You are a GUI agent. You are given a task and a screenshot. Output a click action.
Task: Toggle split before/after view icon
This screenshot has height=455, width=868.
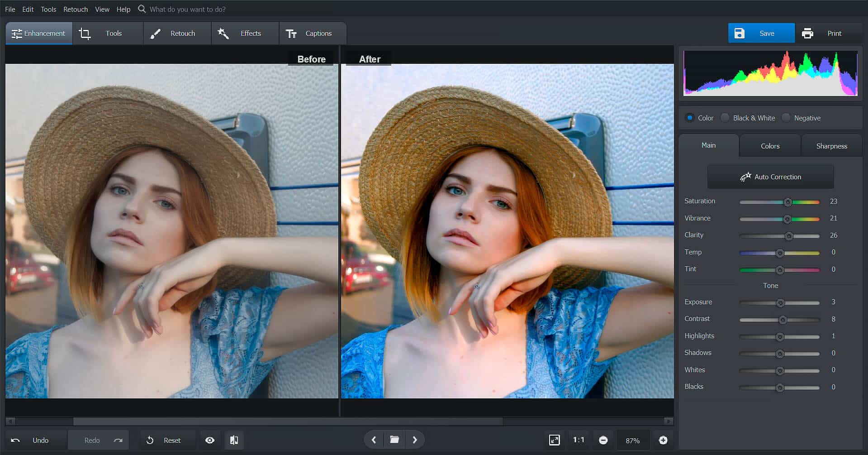coord(234,440)
